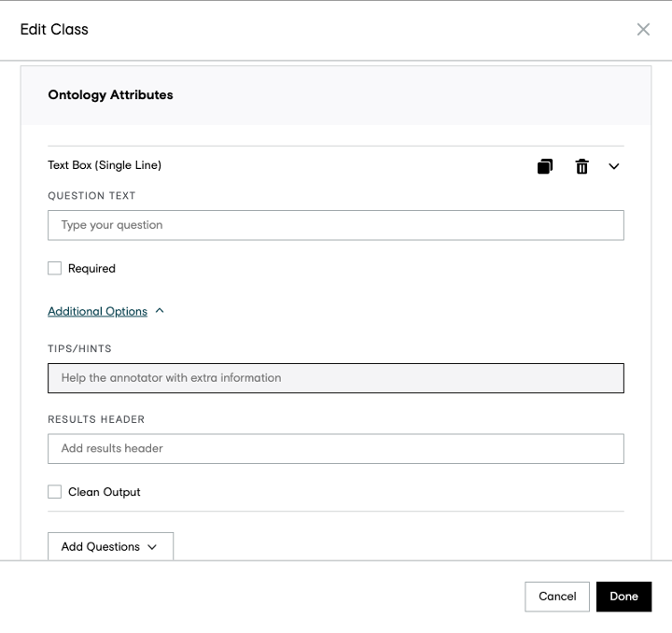Delete the Text Box question
The width and height of the screenshot is (672, 633).
coord(581,166)
